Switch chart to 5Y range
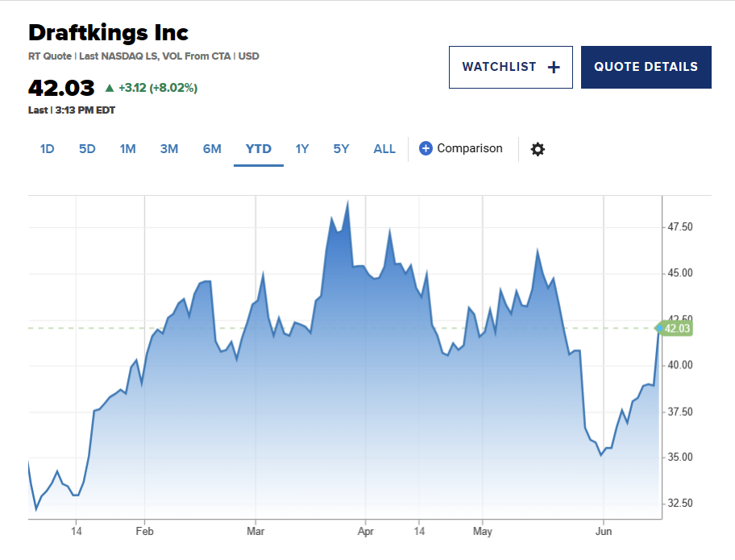 pyautogui.click(x=341, y=149)
